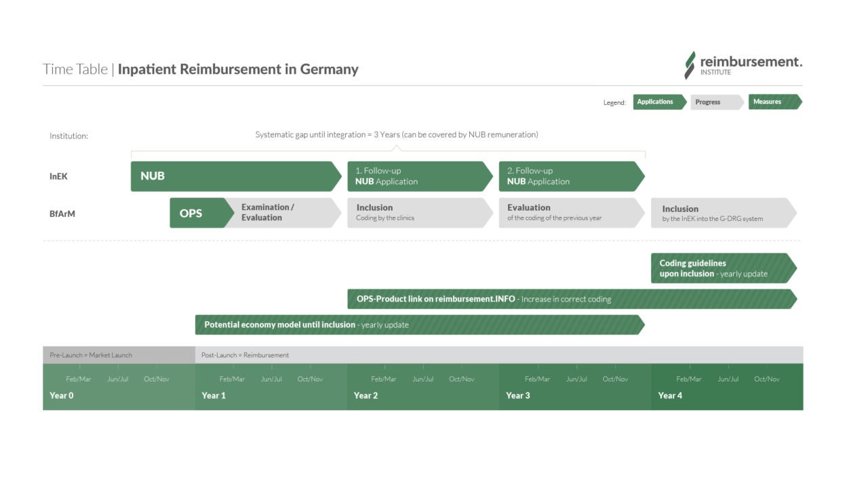
Task: Click the BfArM institution label
Action: 62,213
